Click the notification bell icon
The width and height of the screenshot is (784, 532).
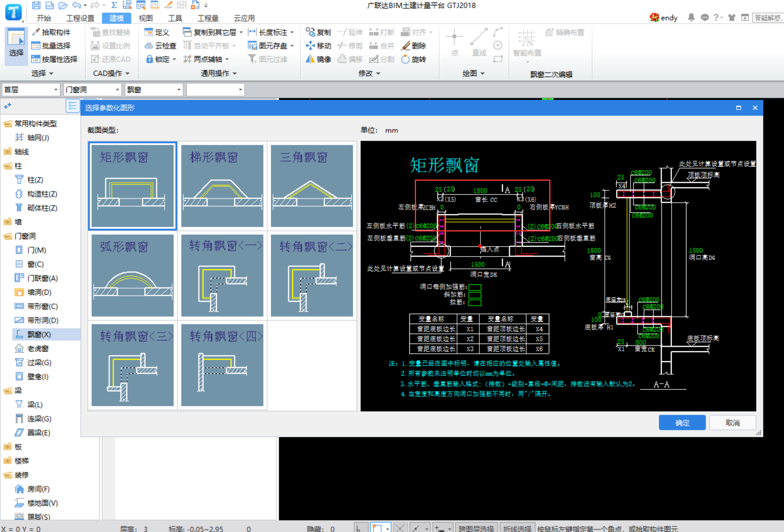pos(691,17)
